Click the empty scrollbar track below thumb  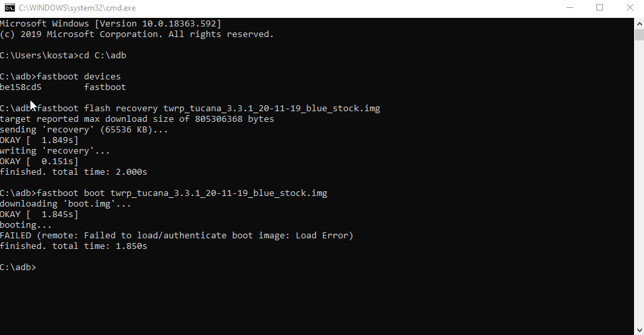[x=639, y=185]
